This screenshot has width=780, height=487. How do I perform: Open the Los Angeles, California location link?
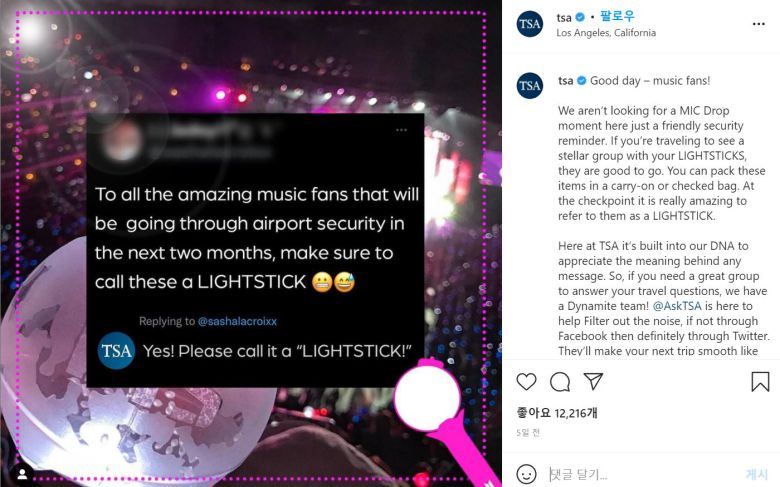(x=606, y=33)
